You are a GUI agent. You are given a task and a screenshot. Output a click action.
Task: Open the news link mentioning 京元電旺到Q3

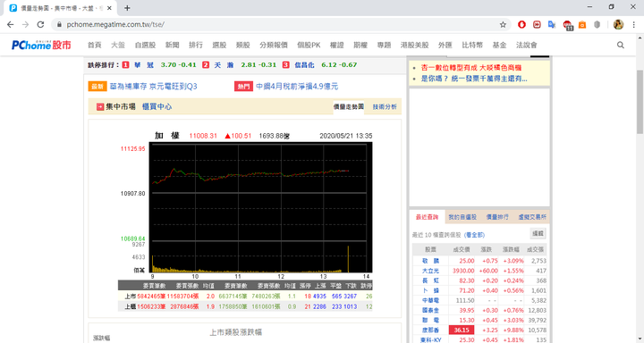click(153, 86)
